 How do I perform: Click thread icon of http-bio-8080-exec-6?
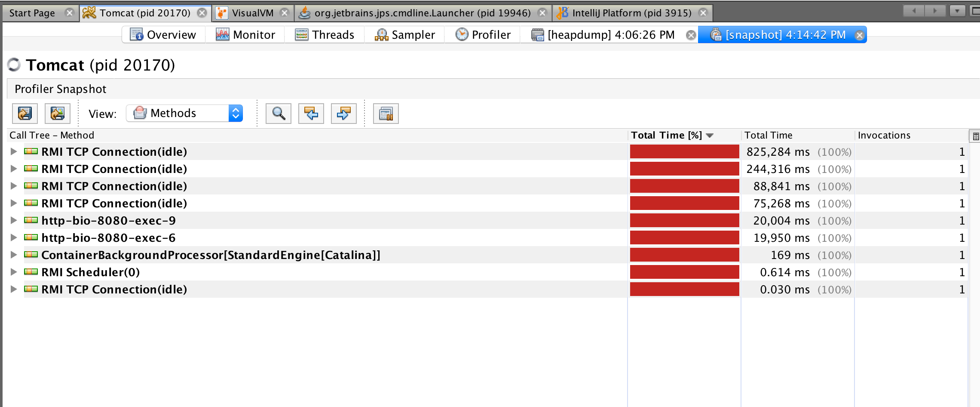click(x=31, y=237)
